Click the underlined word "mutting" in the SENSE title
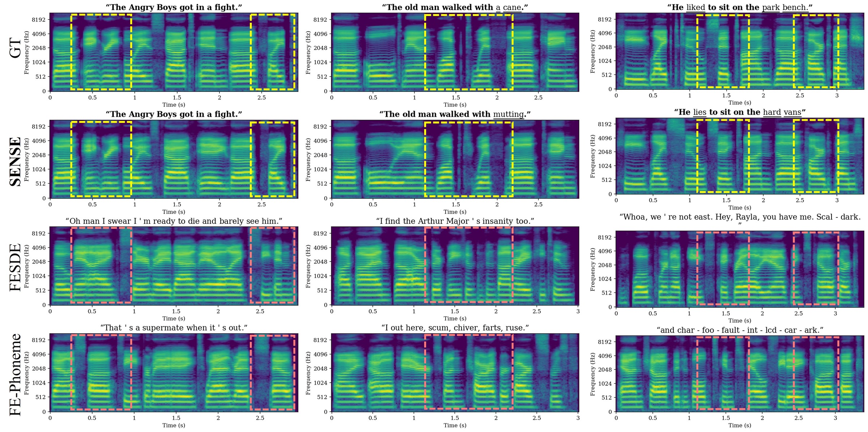Image resolution: width=868 pixels, height=432 pixels. tap(509, 115)
